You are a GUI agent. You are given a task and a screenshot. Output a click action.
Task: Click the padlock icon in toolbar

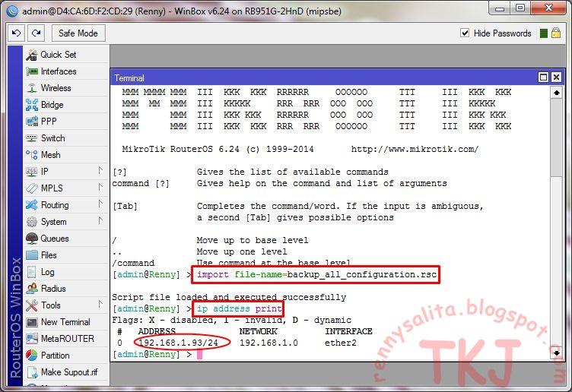tap(556, 33)
